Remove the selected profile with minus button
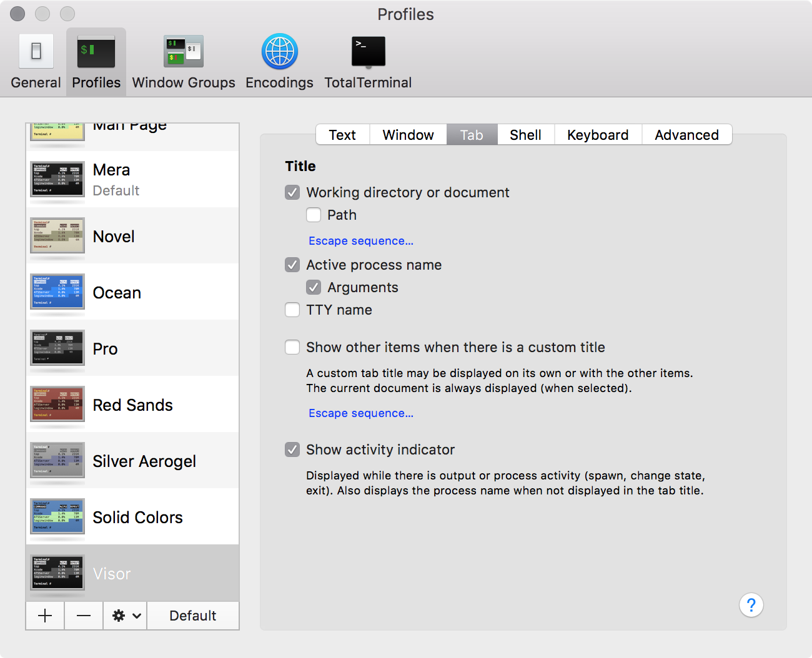 click(84, 616)
